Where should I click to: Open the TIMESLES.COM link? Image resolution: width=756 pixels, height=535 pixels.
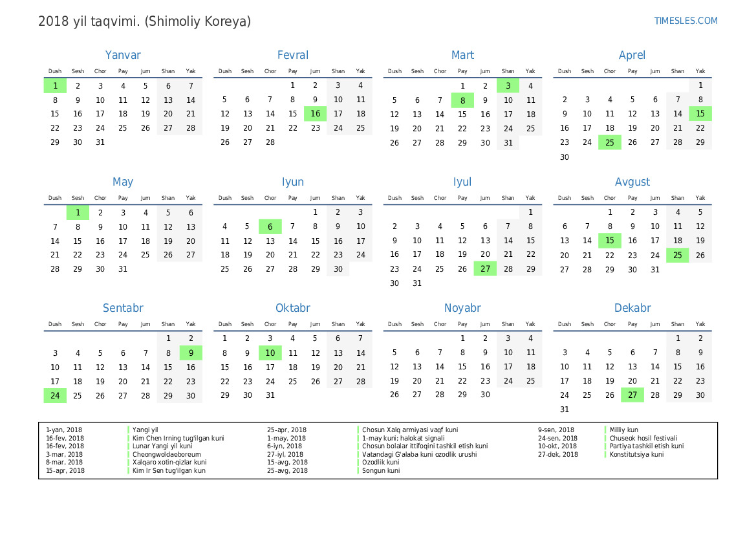(x=686, y=21)
